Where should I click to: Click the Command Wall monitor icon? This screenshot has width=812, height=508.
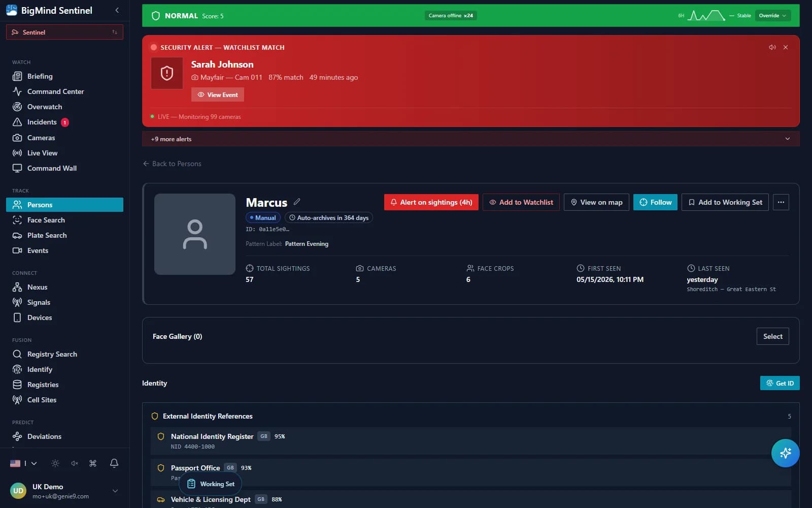coord(17,168)
